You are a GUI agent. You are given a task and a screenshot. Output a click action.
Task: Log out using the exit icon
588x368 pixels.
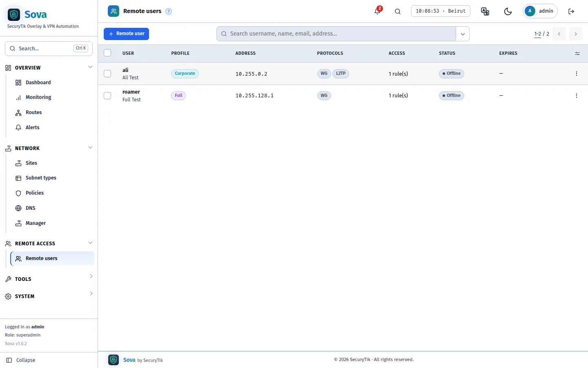[x=571, y=11]
